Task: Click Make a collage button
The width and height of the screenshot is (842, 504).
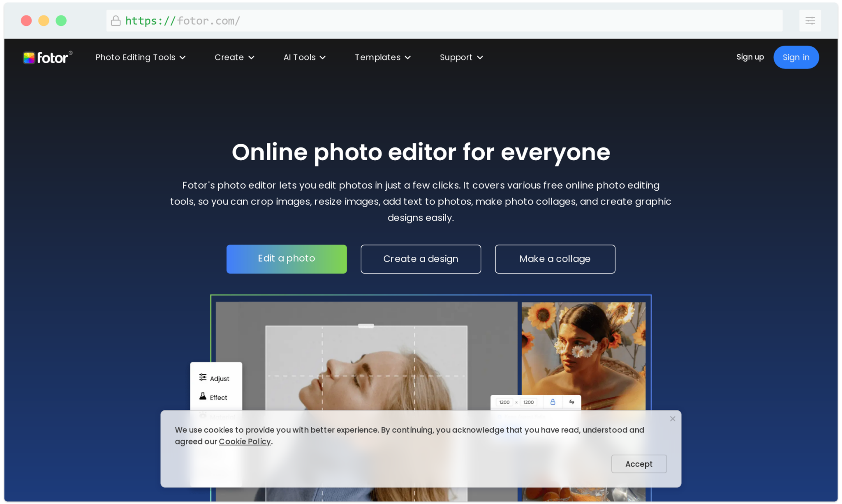Action: tap(555, 259)
